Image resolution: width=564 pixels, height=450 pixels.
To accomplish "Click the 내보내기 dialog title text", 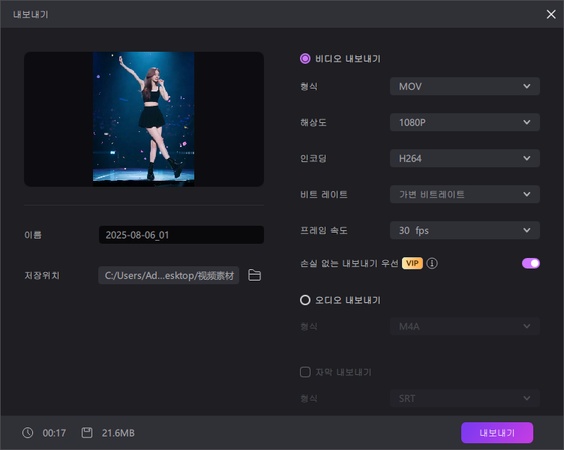I will (31, 14).
